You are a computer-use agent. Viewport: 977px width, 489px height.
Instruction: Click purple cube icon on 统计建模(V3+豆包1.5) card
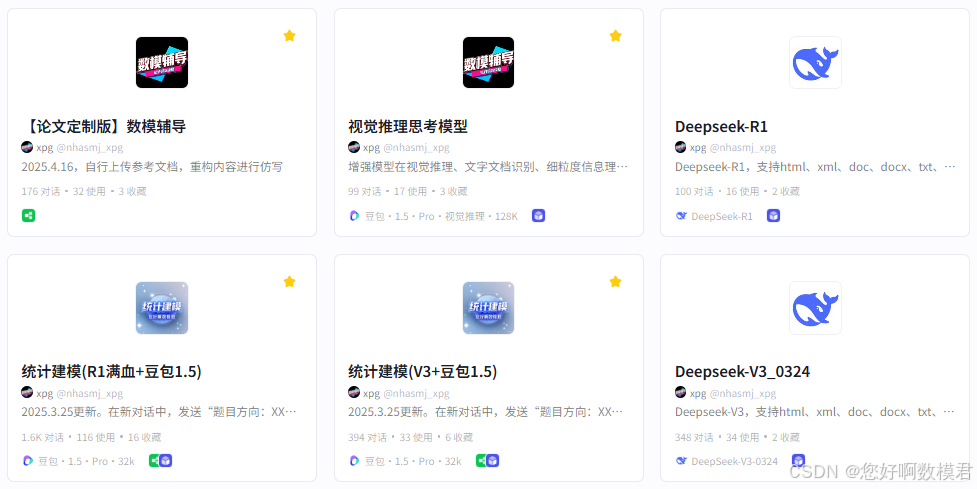coord(492,460)
